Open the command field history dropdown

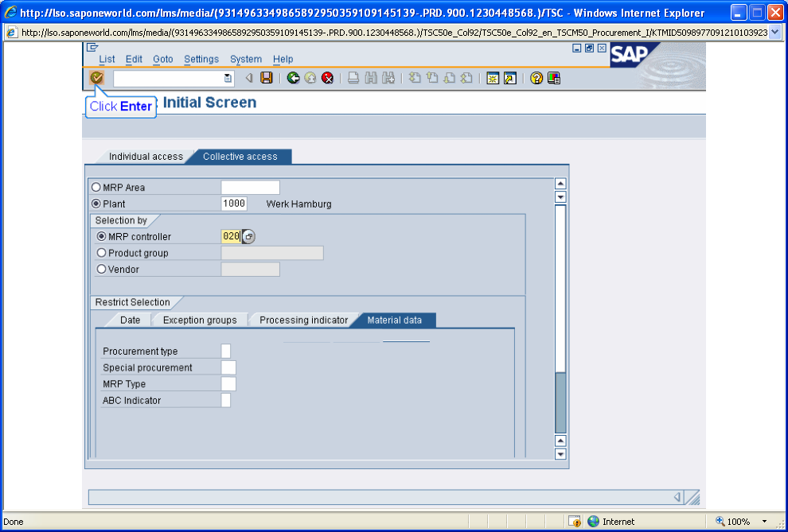click(228, 78)
